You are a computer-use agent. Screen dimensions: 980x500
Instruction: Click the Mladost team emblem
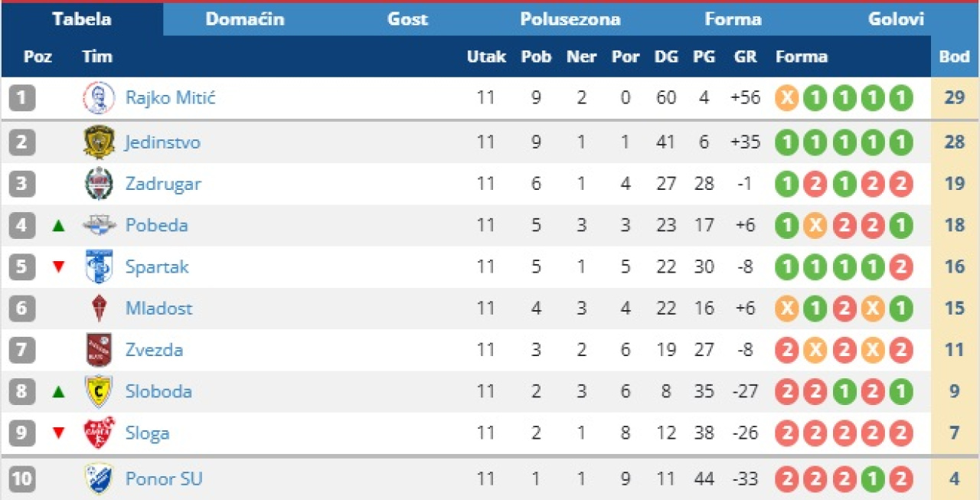[99, 309]
